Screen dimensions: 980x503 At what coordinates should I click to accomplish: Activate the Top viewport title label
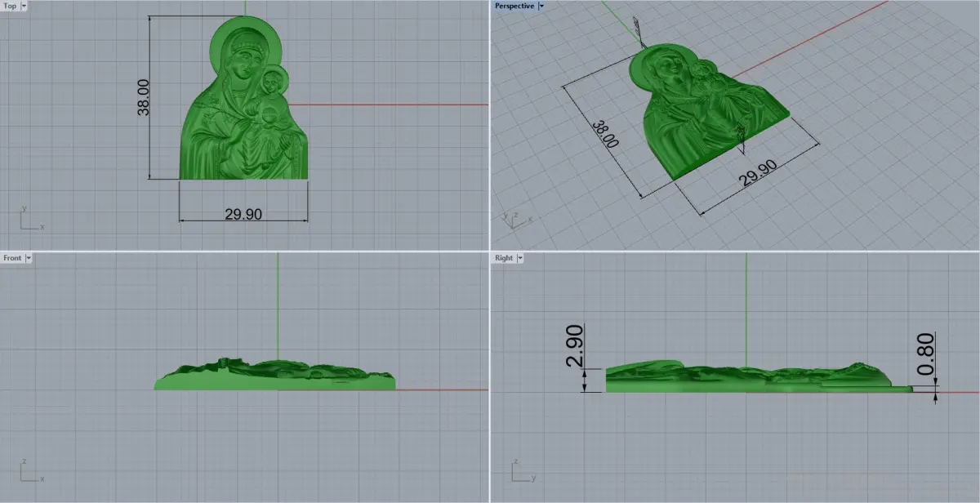tap(11, 6)
